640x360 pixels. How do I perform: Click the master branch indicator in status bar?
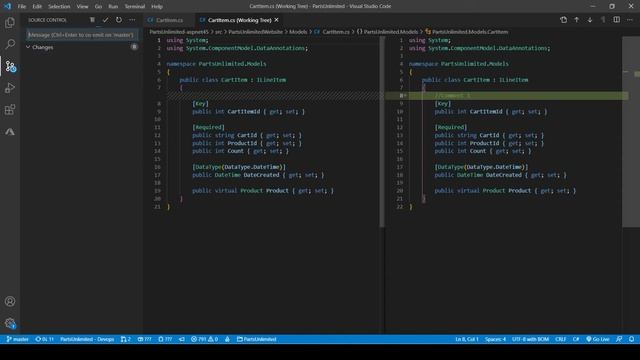pyautogui.click(x=17, y=339)
